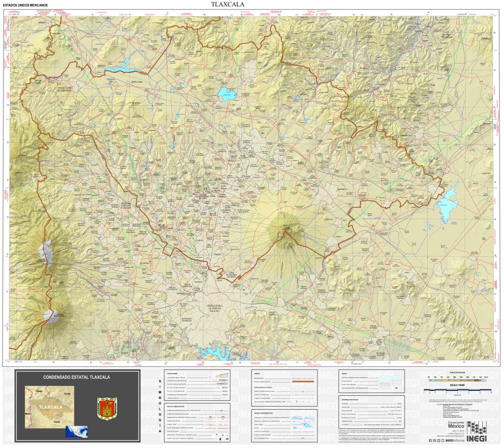Click the atencion.usuarios email link
Screen dimensions: 504x448
click(x=450, y=436)
